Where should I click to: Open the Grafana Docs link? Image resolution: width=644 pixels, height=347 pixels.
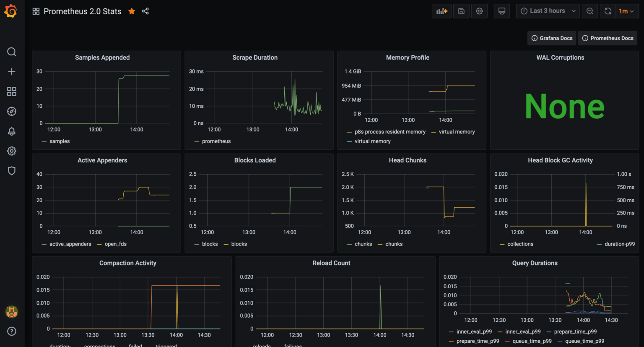point(552,38)
